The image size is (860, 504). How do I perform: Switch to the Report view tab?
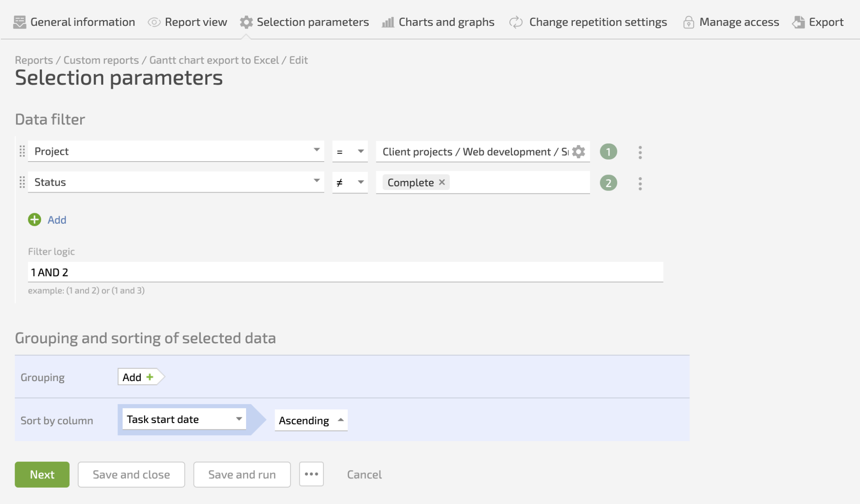195,21
